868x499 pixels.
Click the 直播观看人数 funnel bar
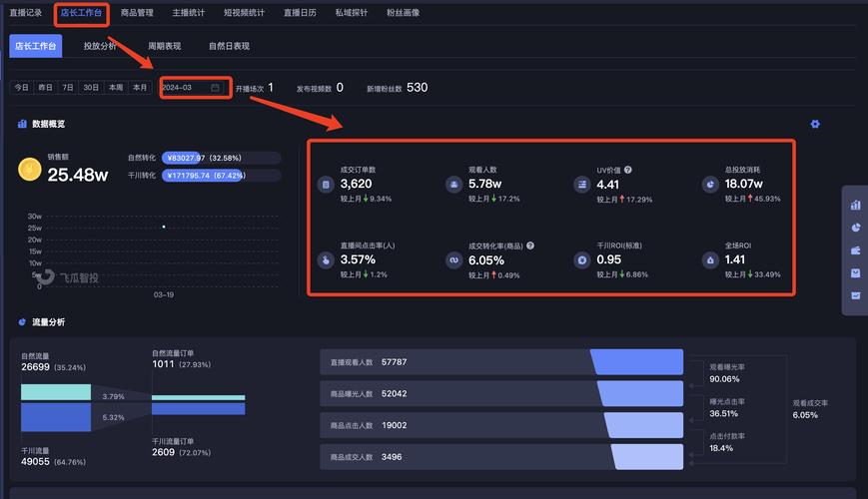pos(501,361)
